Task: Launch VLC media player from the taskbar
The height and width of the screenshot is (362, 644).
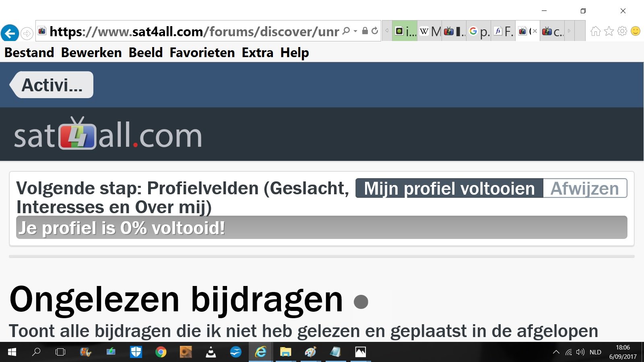Action: pos(211,352)
